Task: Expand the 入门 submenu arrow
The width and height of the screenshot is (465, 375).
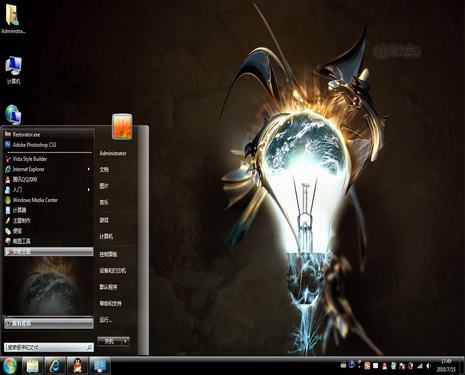Action: point(89,190)
